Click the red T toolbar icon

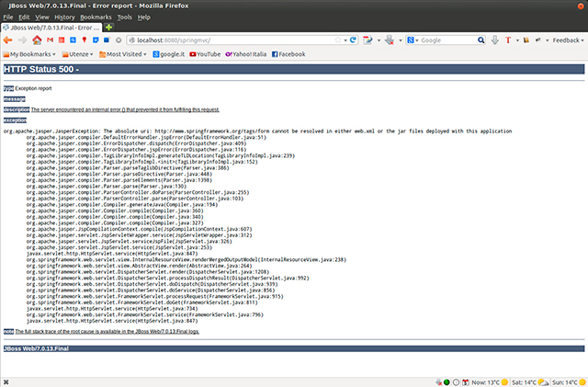click(508, 40)
